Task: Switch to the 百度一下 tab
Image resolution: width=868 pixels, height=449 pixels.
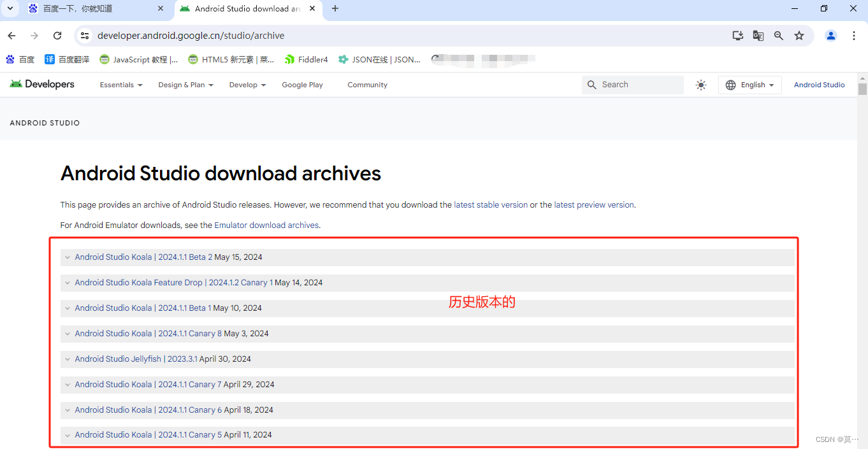Action: coord(96,9)
